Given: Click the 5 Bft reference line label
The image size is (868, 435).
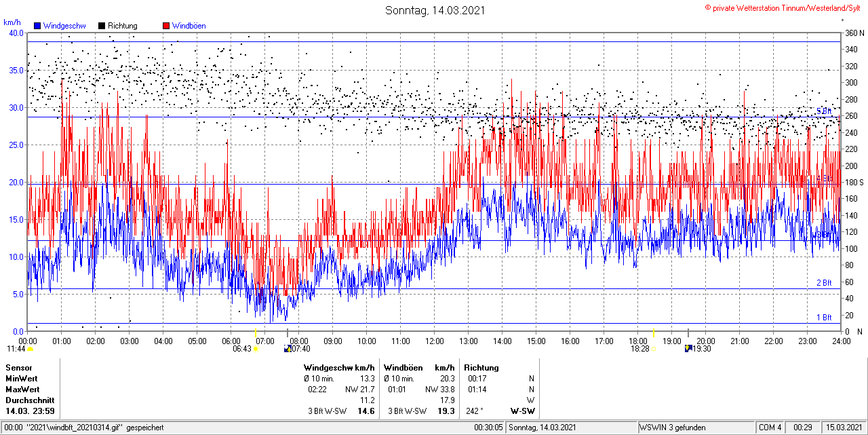Looking at the screenshot, I should point(823,111).
